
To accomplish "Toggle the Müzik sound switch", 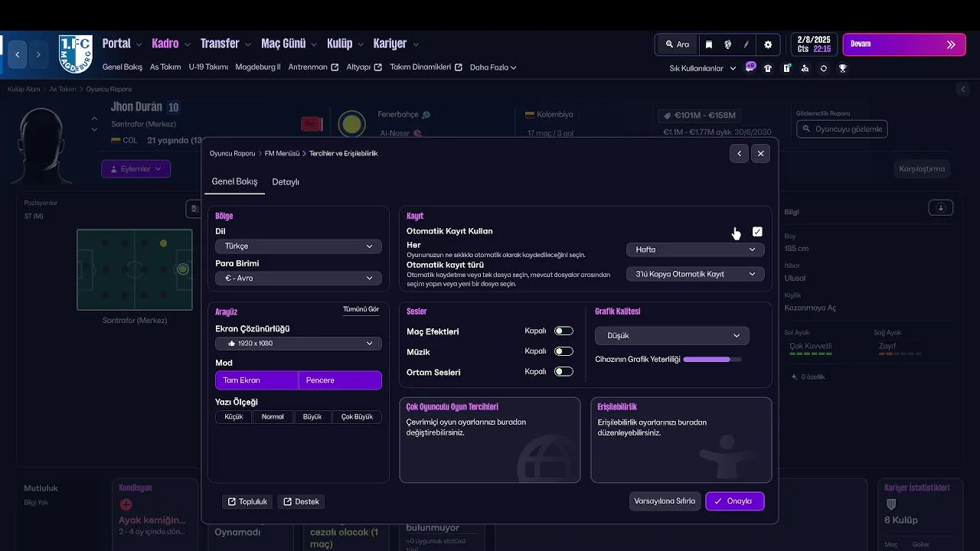I will click(x=564, y=351).
